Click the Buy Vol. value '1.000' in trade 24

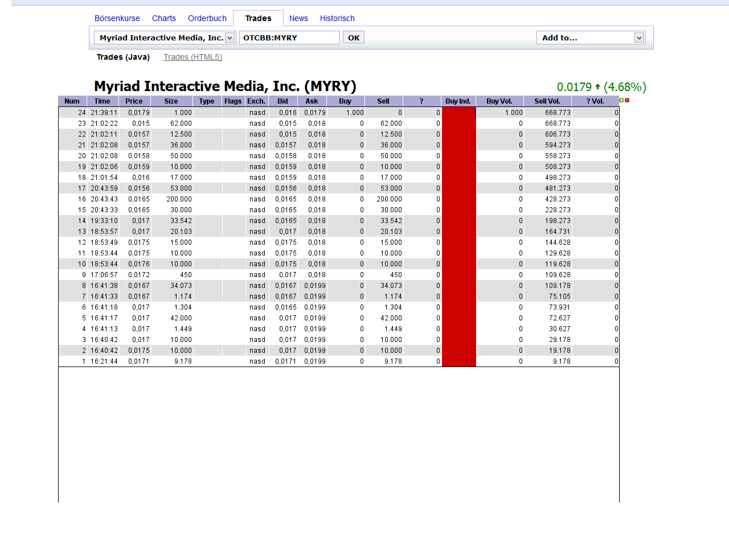[514, 113]
